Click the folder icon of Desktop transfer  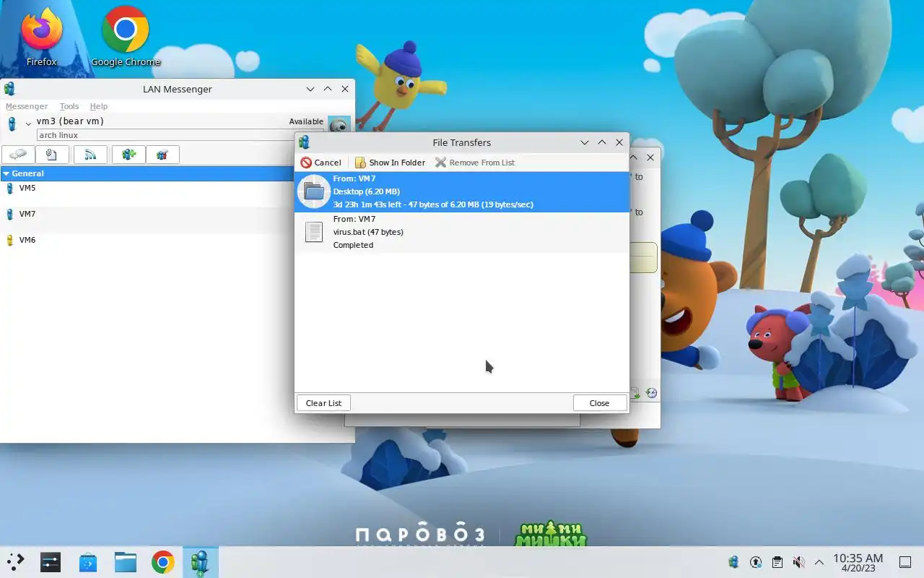pos(314,191)
